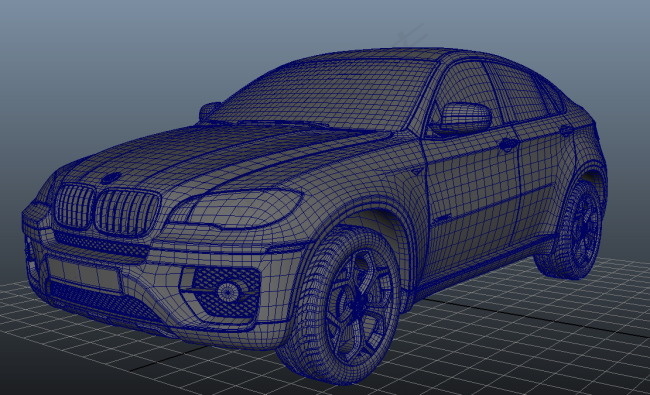Select the far-side wing mirror
Image resolution: width=650 pixels, height=395 pixels.
click(211, 110)
